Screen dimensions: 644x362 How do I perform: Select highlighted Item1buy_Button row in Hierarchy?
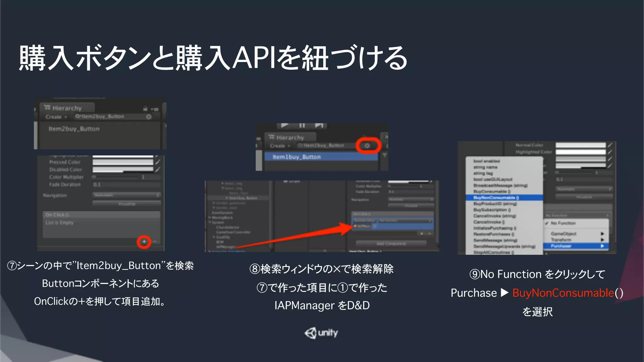coord(321,157)
